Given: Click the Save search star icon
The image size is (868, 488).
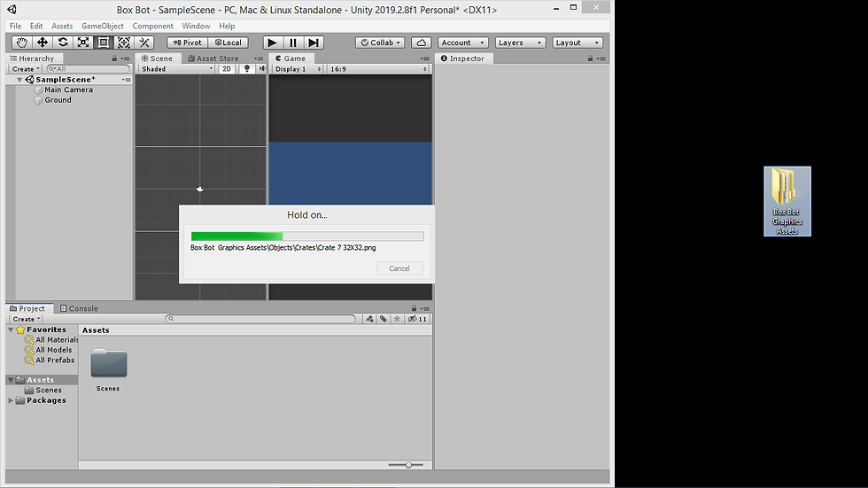Looking at the screenshot, I should point(397,319).
